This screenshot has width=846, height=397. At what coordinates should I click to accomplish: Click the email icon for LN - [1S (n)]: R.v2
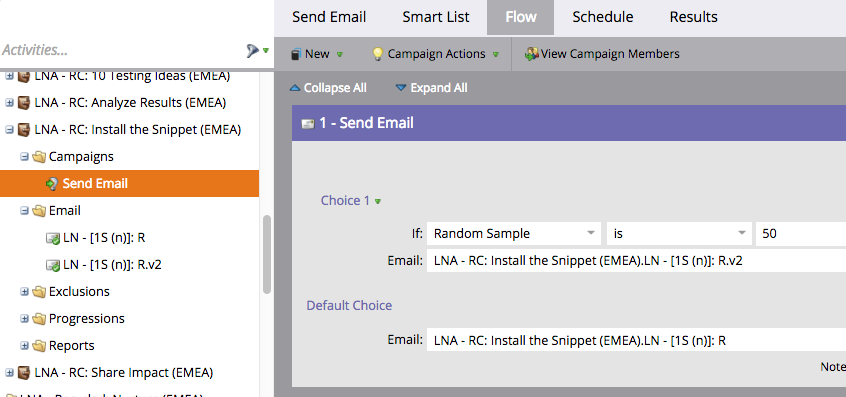(x=53, y=265)
